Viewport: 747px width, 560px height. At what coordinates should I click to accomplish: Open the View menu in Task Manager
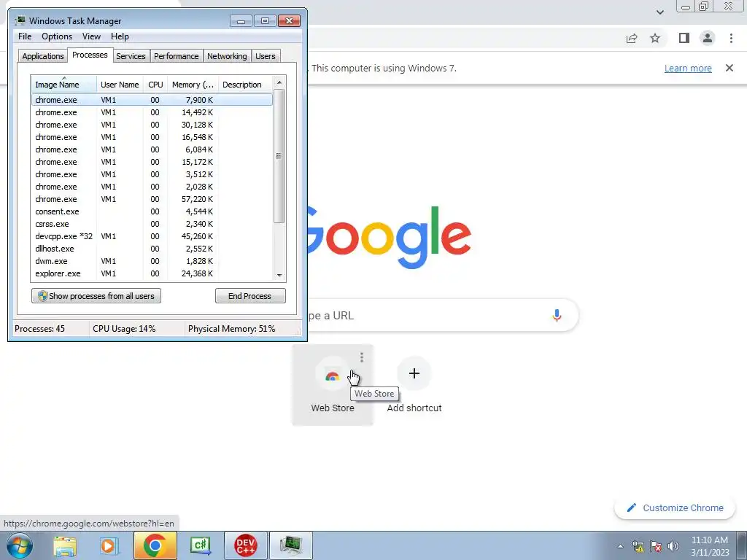91,36
